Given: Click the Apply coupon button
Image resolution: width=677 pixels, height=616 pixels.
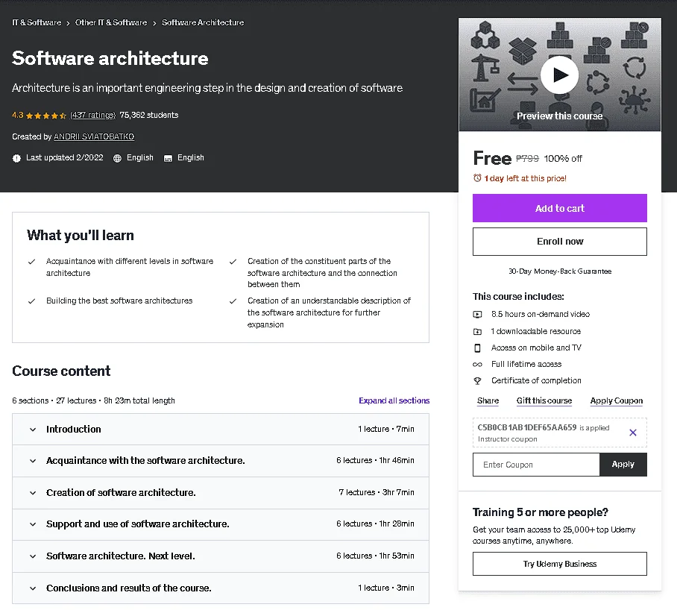Looking at the screenshot, I should click(623, 465).
